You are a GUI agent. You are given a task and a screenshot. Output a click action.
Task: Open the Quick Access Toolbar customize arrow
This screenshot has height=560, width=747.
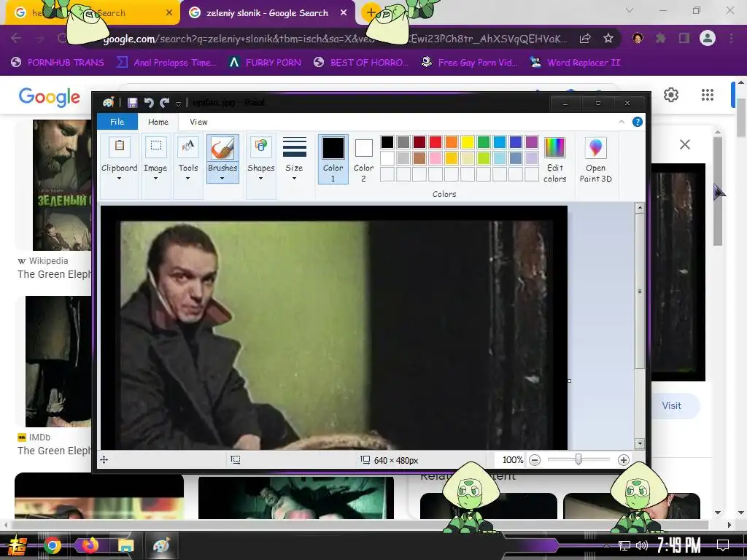click(178, 103)
